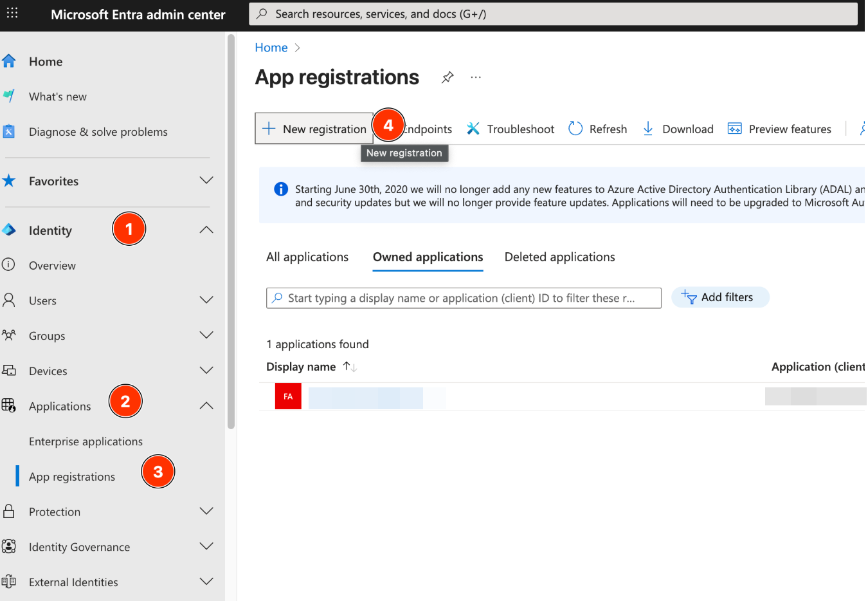This screenshot has height=601, width=868.
Task: Click the External Identities icon
Action: [9, 582]
